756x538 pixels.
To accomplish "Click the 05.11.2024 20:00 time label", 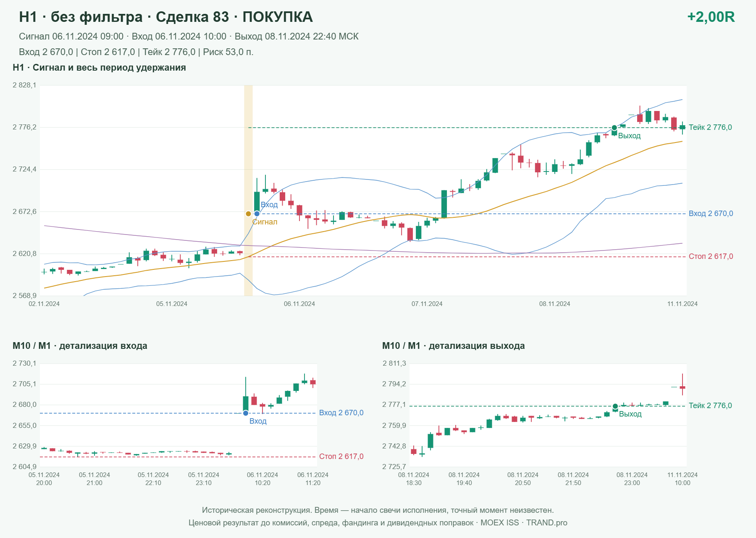I will [44, 479].
